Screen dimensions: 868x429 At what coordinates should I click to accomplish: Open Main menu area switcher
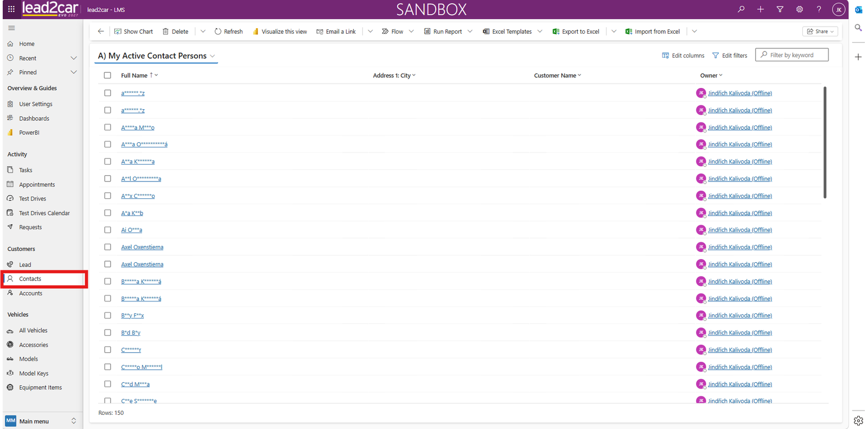pyautogui.click(x=41, y=421)
